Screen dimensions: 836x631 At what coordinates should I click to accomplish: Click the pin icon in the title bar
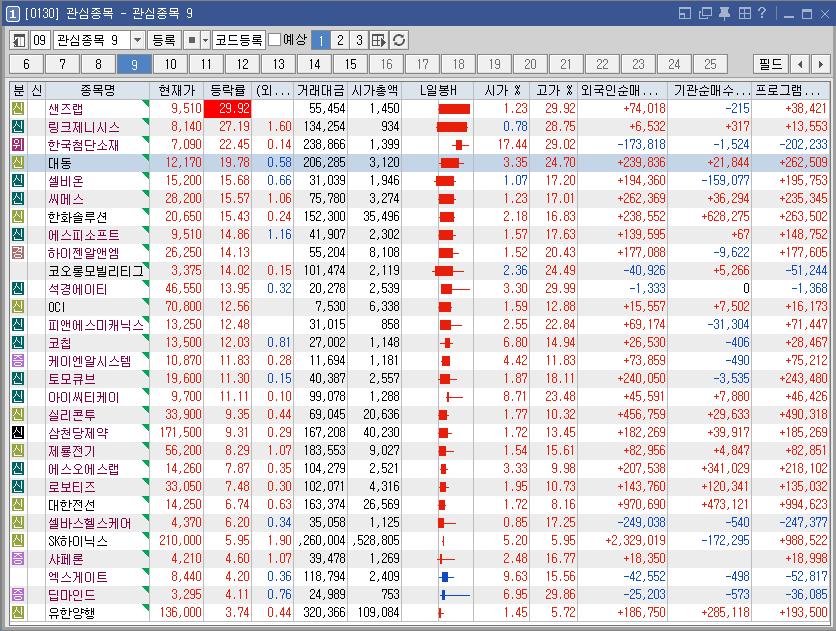coord(725,13)
